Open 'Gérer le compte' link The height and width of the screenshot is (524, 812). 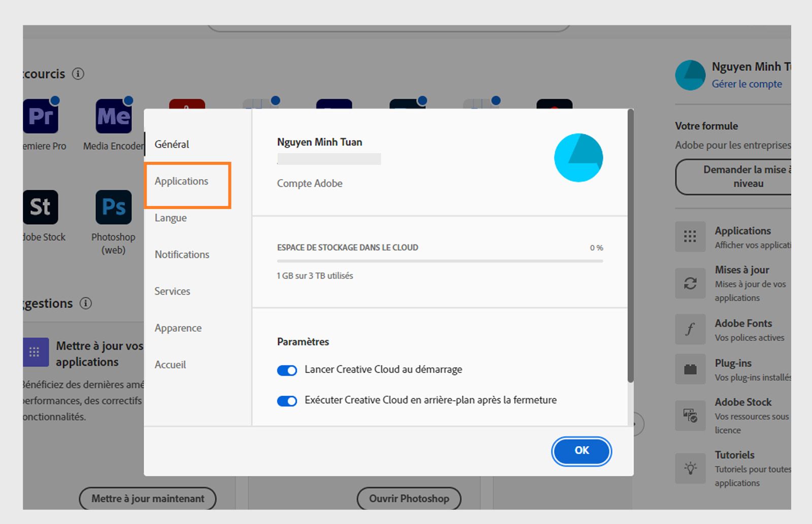[x=747, y=84]
